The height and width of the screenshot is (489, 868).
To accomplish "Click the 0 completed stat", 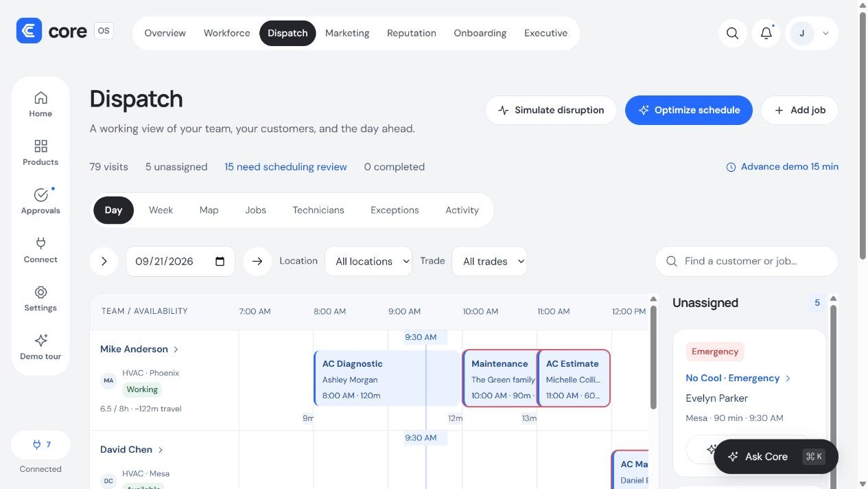I will tap(395, 167).
